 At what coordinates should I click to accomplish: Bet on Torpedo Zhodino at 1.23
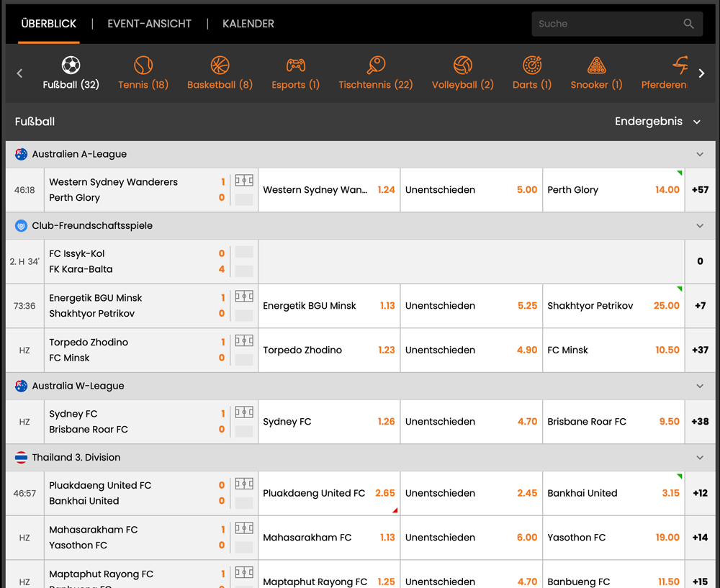329,350
